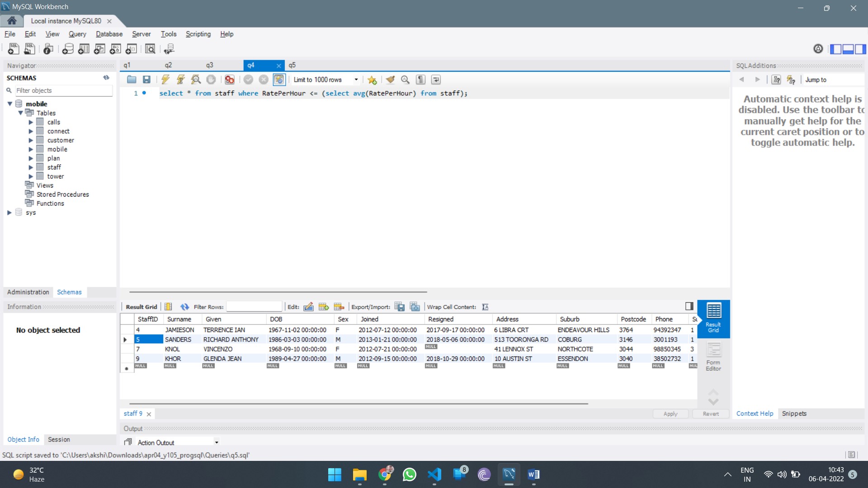Switch to the q5 query tab
The height and width of the screenshot is (488, 868).
[292, 65]
